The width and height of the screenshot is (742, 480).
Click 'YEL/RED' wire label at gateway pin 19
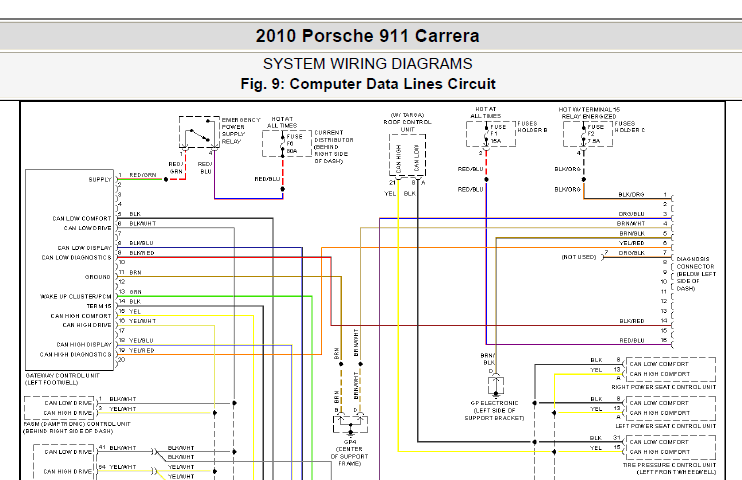pyautogui.click(x=142, y=351)
